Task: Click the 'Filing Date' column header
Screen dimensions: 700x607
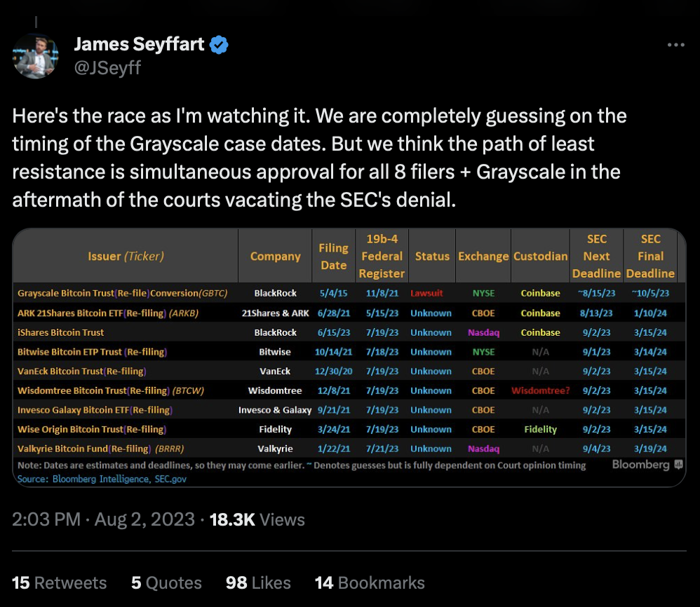Action: [333, 257]
